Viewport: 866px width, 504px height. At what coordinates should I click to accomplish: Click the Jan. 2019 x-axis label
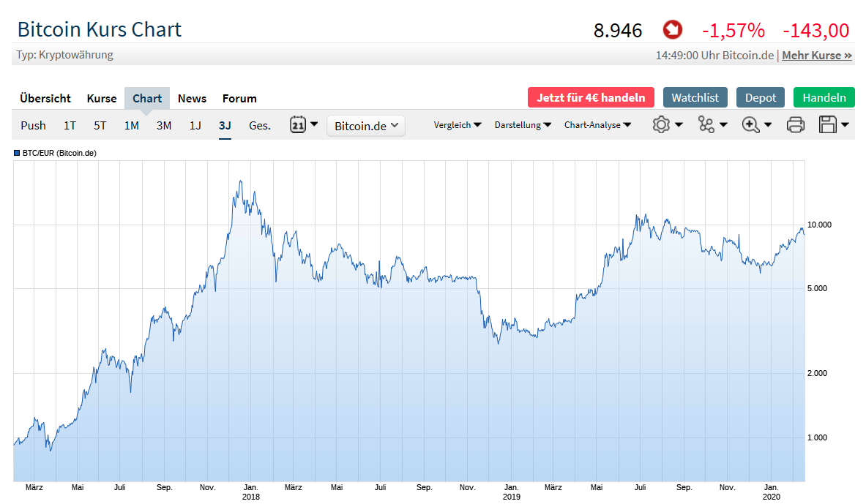pyautogui.click(x=512, y=492)
